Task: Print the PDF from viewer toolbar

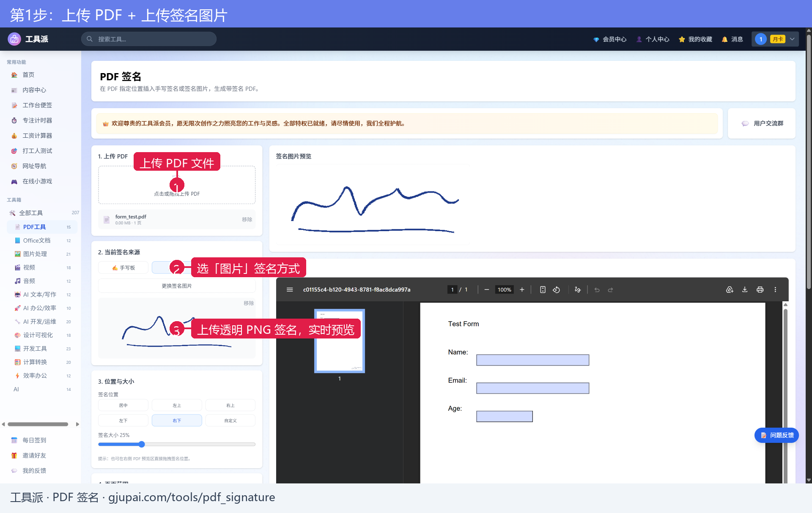Action: coord(760,290)
